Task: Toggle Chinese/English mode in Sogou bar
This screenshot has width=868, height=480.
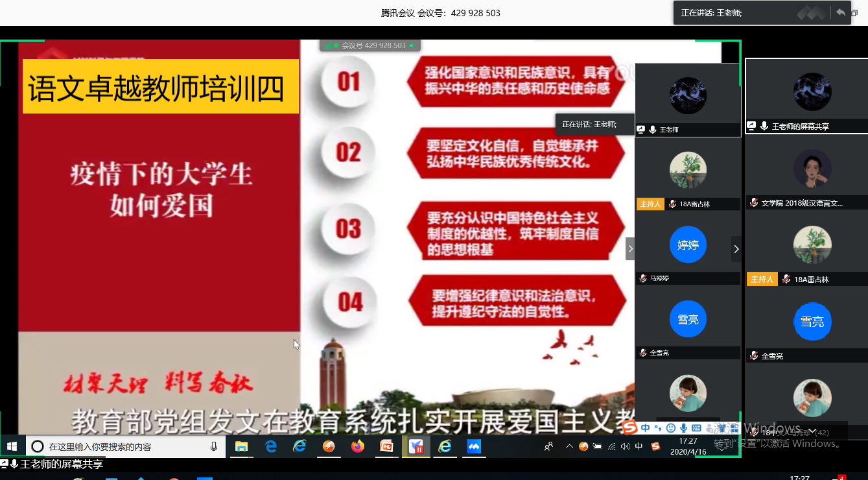Action: [x=645, y=428]
